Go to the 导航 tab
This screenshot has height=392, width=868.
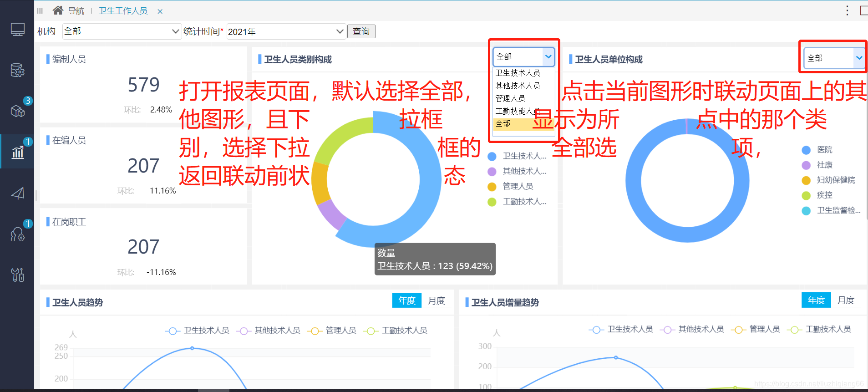pyautogui.click(x=76, y=10)
